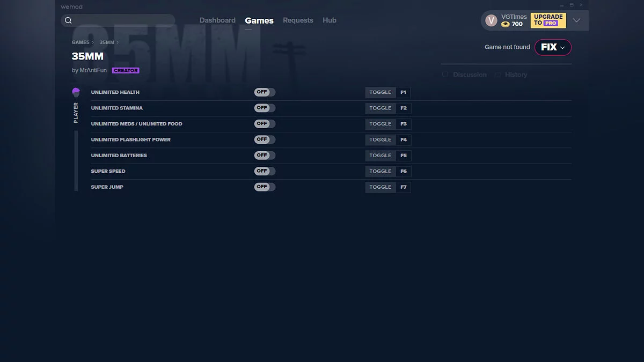The height and width of the screenshot is (362, 644).
Task: Switch to the History tab
Action: pos(516,75)
